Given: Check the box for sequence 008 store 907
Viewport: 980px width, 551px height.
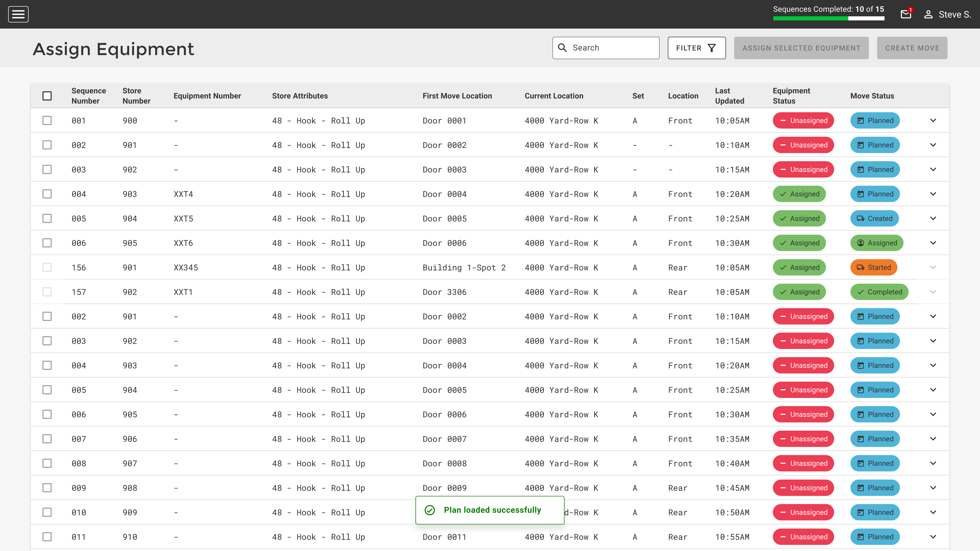Looking at the screenshot, I should click(47, 464).
